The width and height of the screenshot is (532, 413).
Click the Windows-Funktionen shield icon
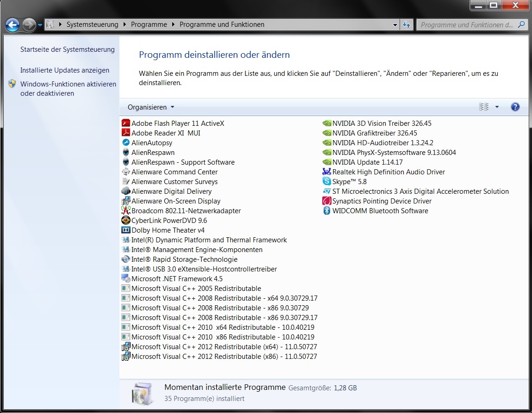tap(12, 84)
